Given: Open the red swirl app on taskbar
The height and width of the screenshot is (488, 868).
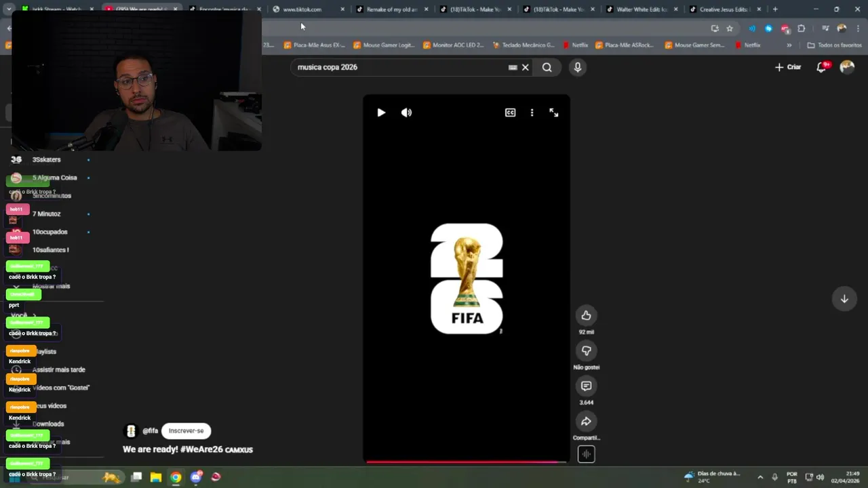Looking at the screenshot, I should coord(216,477).
